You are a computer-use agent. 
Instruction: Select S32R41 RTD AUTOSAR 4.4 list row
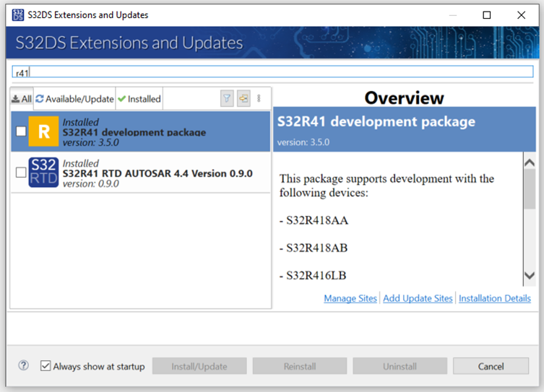pos(140,173)
